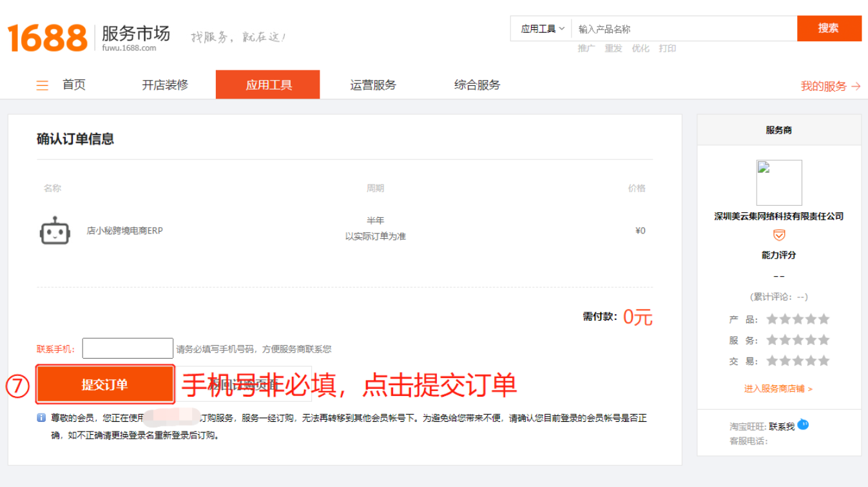
Task: Click the orange 搜索 button
Action: click(x=829, y=28)
